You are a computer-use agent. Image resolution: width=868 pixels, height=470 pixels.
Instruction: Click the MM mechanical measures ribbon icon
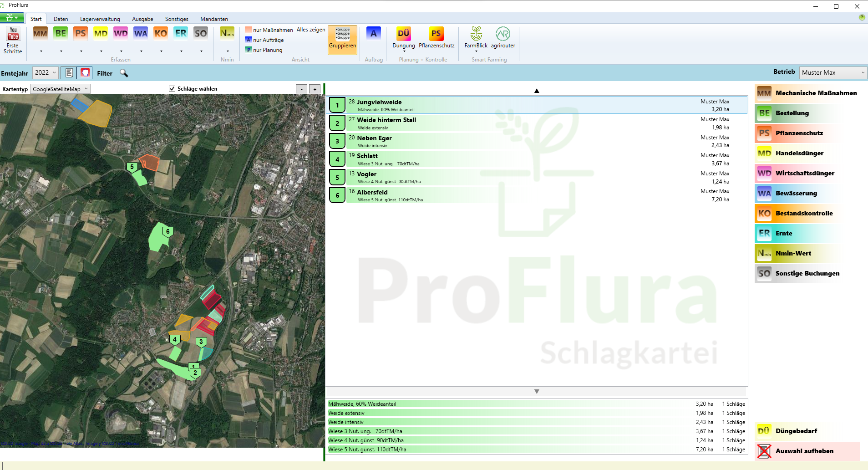click(40, 33)
